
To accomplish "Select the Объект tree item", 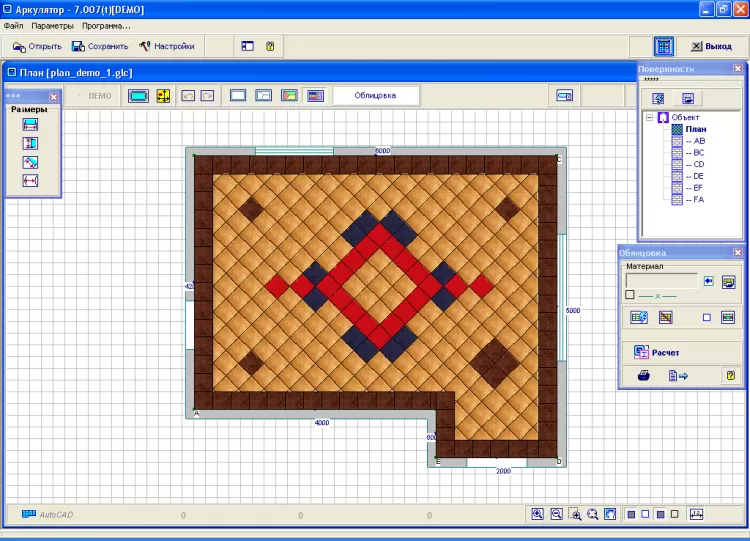I will (685, 117).
